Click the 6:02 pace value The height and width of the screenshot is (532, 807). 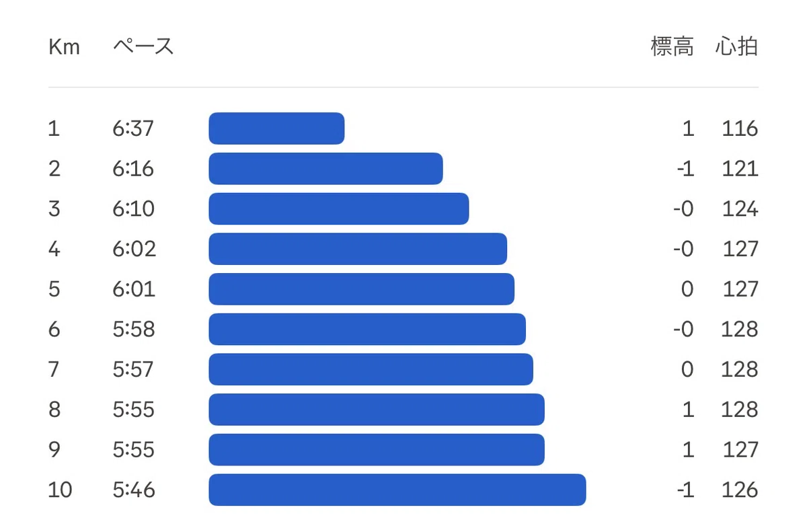tap(134, 249)
